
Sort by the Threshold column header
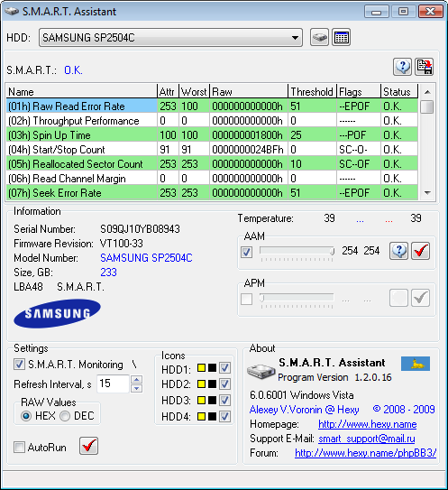click(x=312, y=91)
